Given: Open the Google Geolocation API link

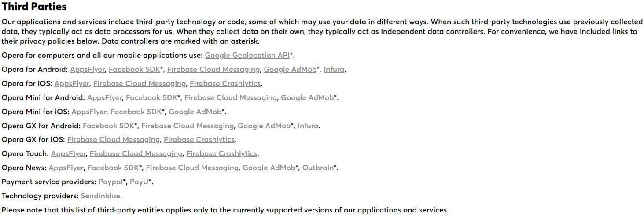Looking at the screenshot, I should [247, 55].
